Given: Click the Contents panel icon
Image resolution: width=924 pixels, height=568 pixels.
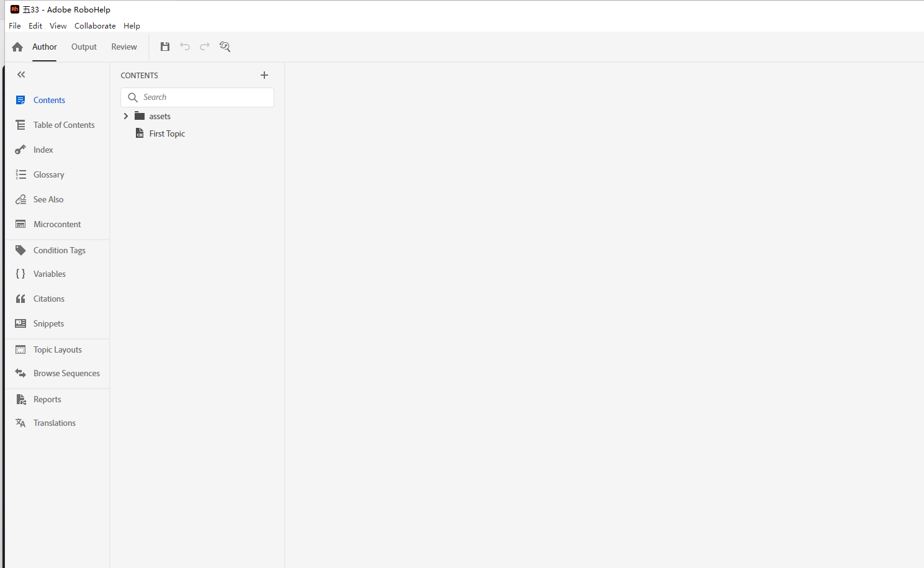Looking at the screenshot, I should pyautogui.click(x=20, y=100).
